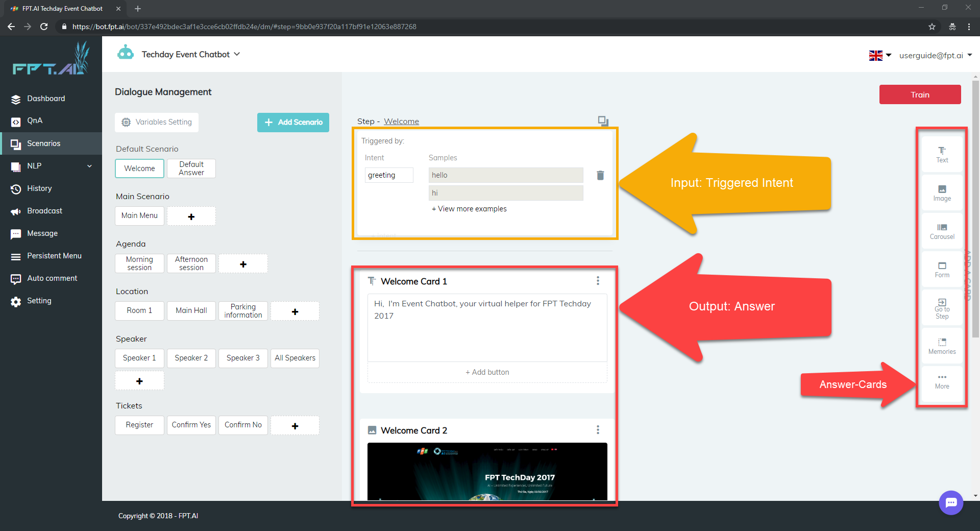
Task: Open the language flag dropdown
Action: click(880, 55)
